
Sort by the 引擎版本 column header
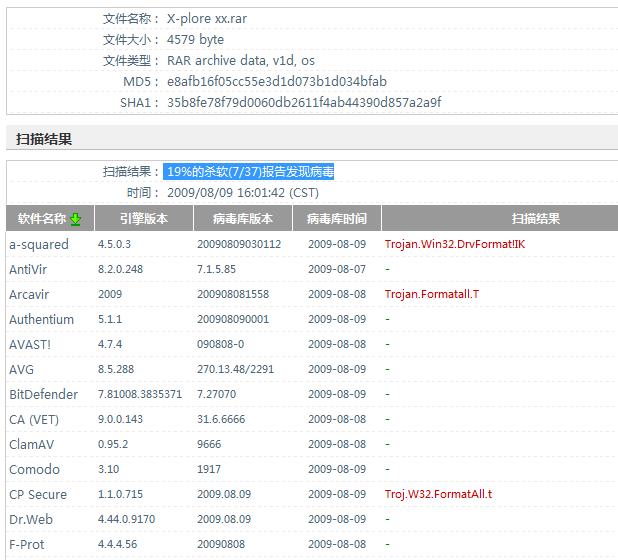pyautogui.click(x=144, y=218)
